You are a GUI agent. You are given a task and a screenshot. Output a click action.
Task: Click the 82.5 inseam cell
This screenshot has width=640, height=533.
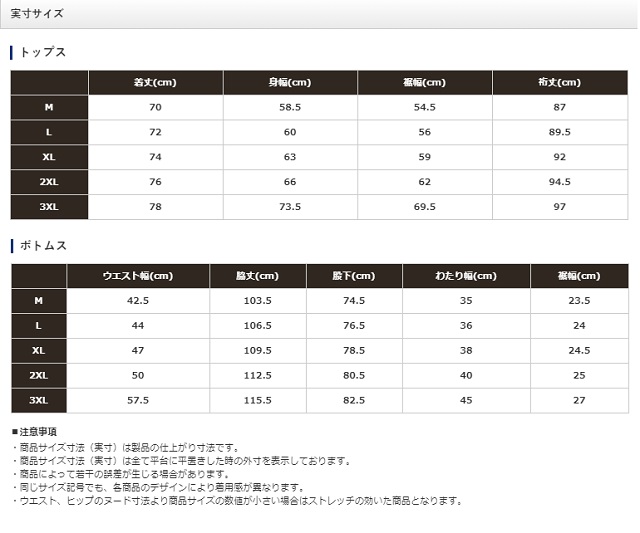pyautogui.click(x=354, y=401)
